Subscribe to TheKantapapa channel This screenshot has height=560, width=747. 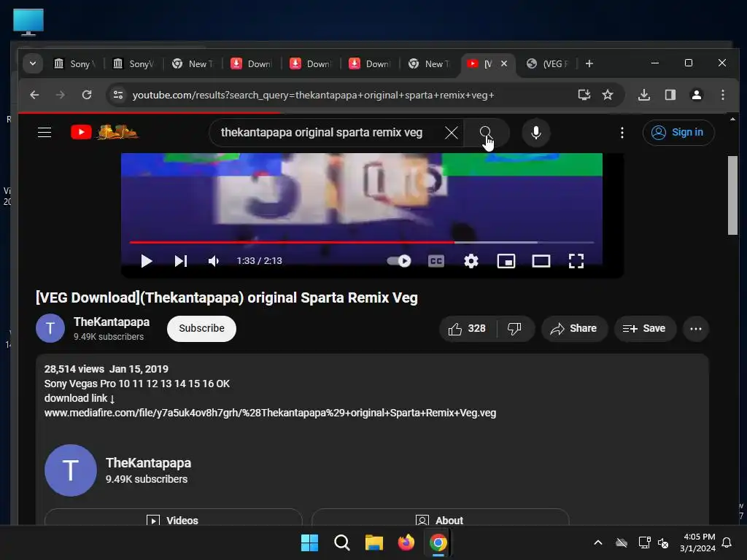pyautogui.click(x=201, y=329)
